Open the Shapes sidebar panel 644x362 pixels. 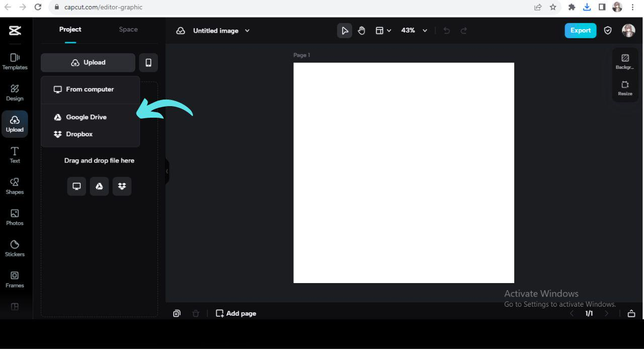tap(15, 187)
